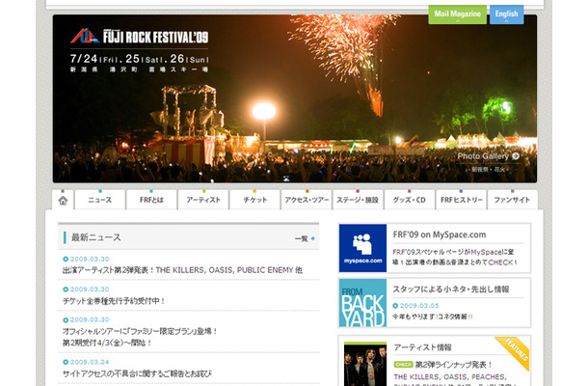This screenshot has height=386, width=588.
Task: Open the ファンサイト tab
Action: click(x=512, y=200)
